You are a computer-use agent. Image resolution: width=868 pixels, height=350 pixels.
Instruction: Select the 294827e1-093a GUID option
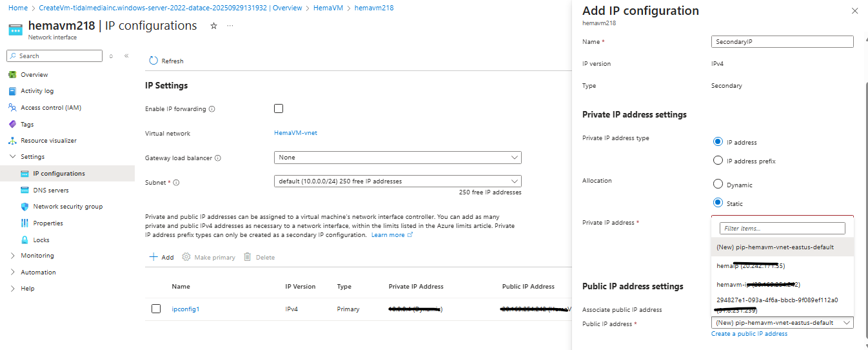(x=782, y=304)
